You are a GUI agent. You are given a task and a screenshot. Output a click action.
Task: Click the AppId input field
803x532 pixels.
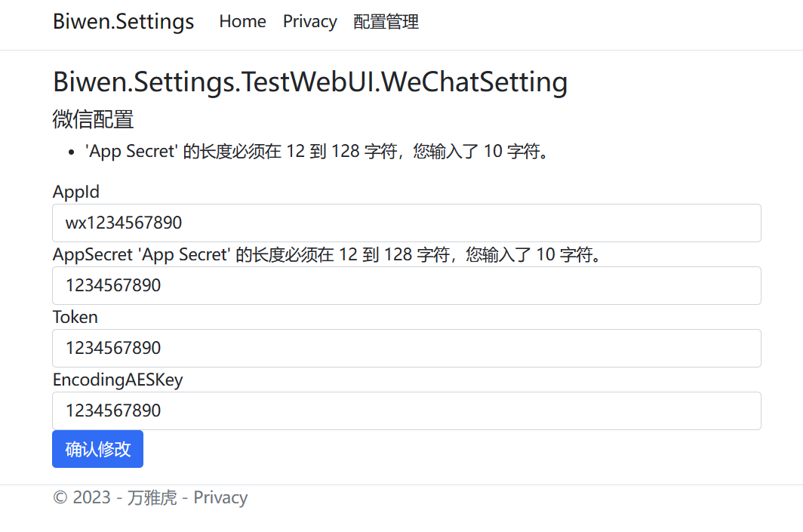click(407, 223)
